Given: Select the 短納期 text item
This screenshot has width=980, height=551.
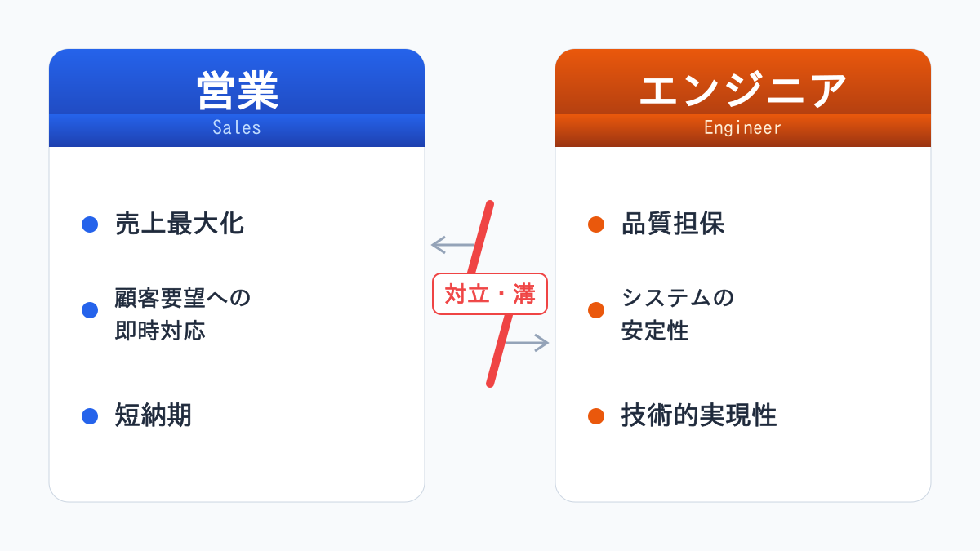Looking at the screenshot, I should click(x=154, y=416).
